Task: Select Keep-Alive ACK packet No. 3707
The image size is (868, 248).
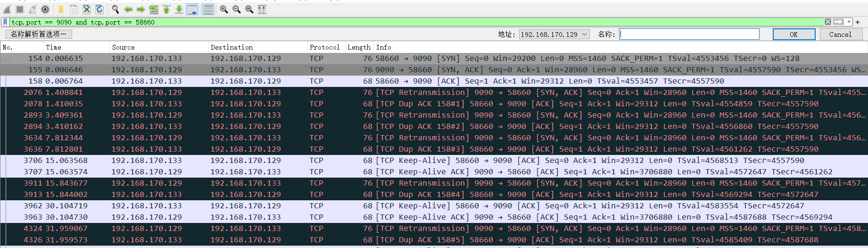Action: [x=434, y=172]
